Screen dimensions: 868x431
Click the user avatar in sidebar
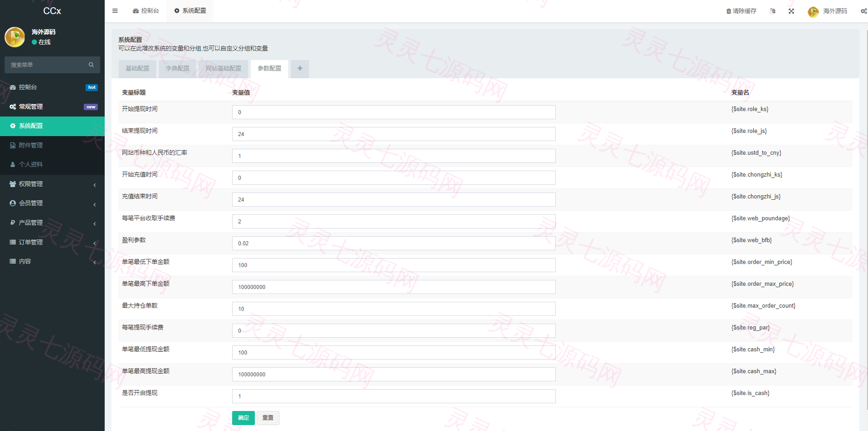pos(15,37)
